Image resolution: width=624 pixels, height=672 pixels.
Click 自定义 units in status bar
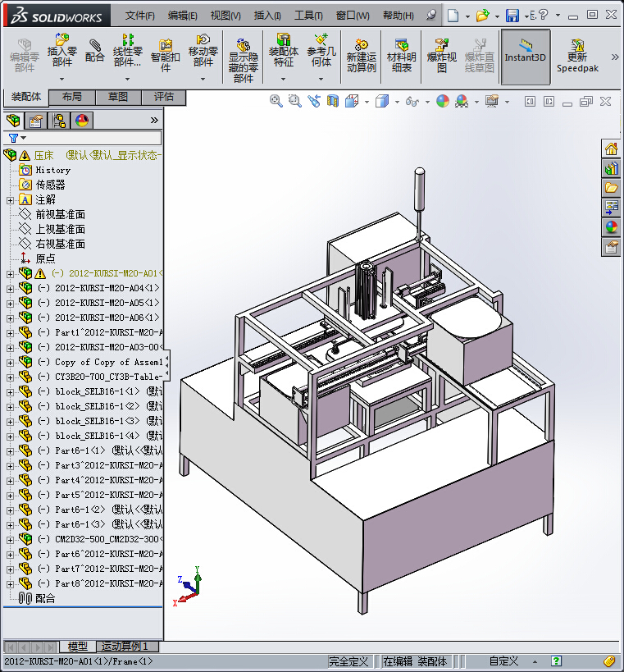pos(503,661)
